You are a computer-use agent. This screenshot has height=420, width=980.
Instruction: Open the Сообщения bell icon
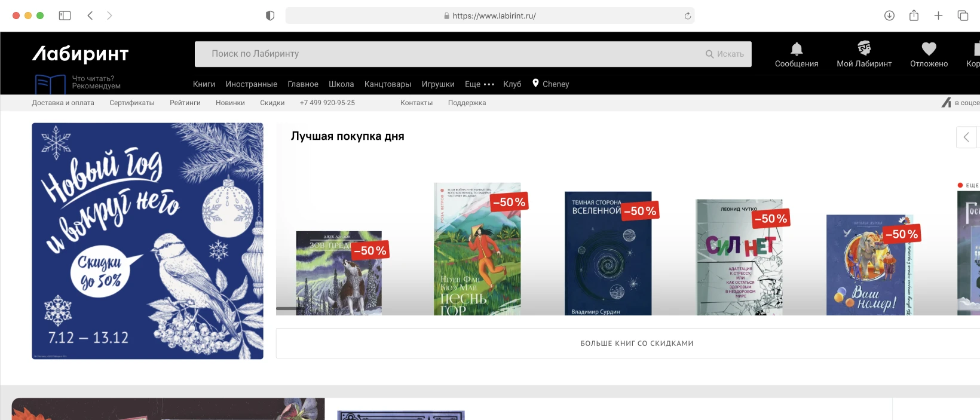tap(797, 48)
